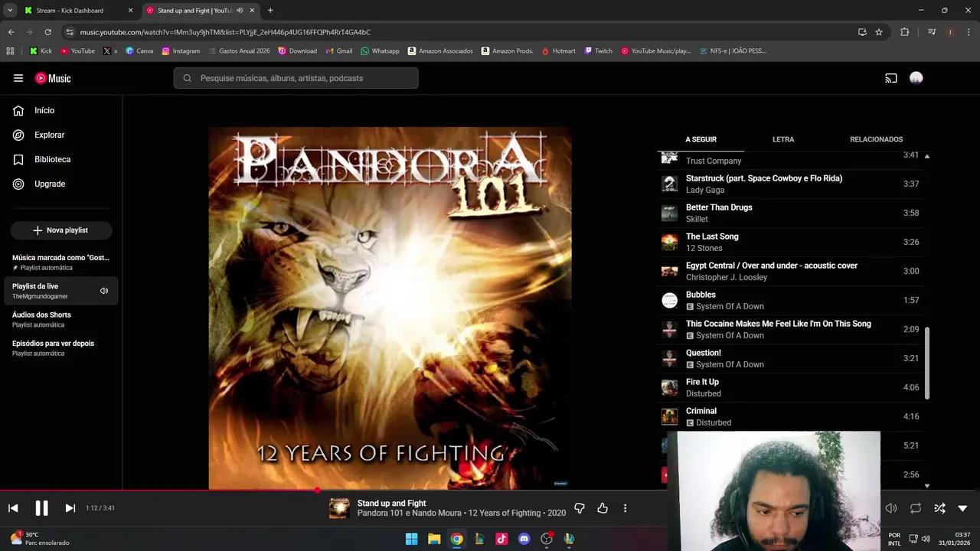Skip to the next track
This screenshot has height=551, width=980.
tap(70, 507)
